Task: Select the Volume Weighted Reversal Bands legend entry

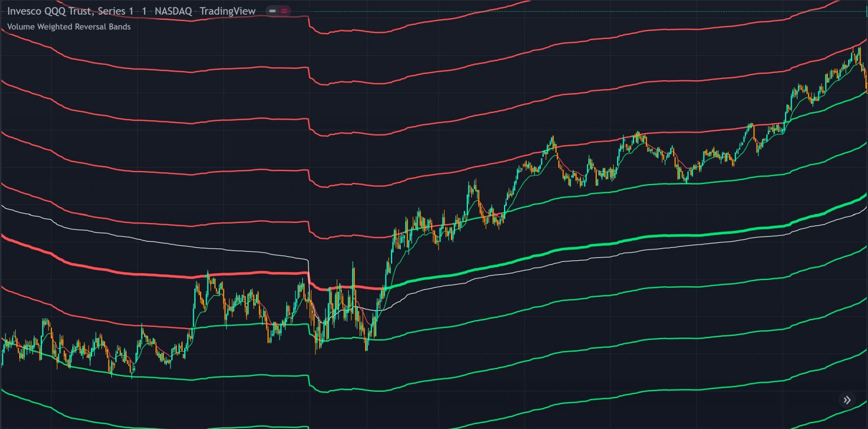Action: tap(69, 27)
